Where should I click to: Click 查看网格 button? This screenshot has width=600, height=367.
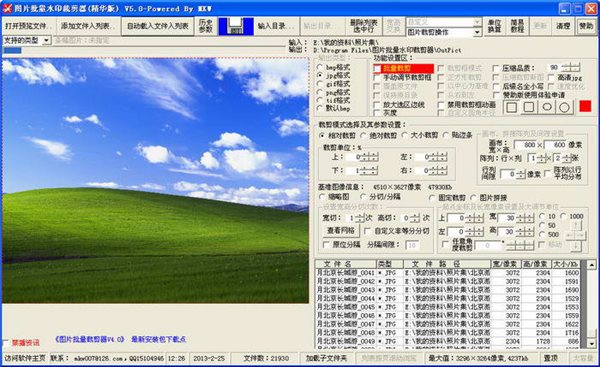[341, 231]
